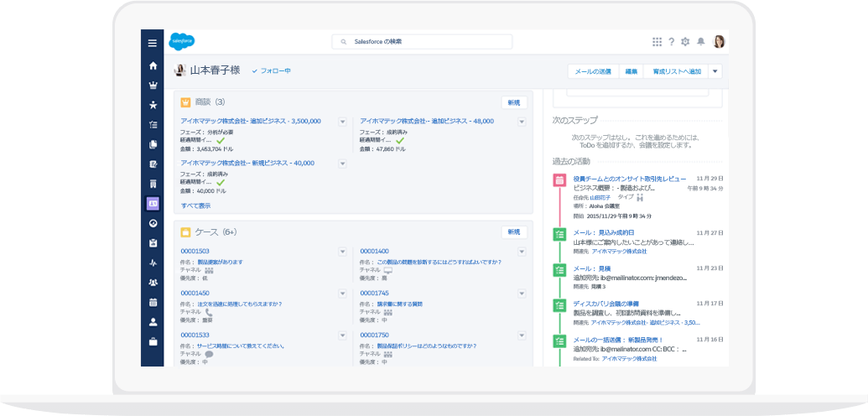Click the star icon in the sidebar
The height and width of the screenshot is (416, 868).
click(153, 105)
